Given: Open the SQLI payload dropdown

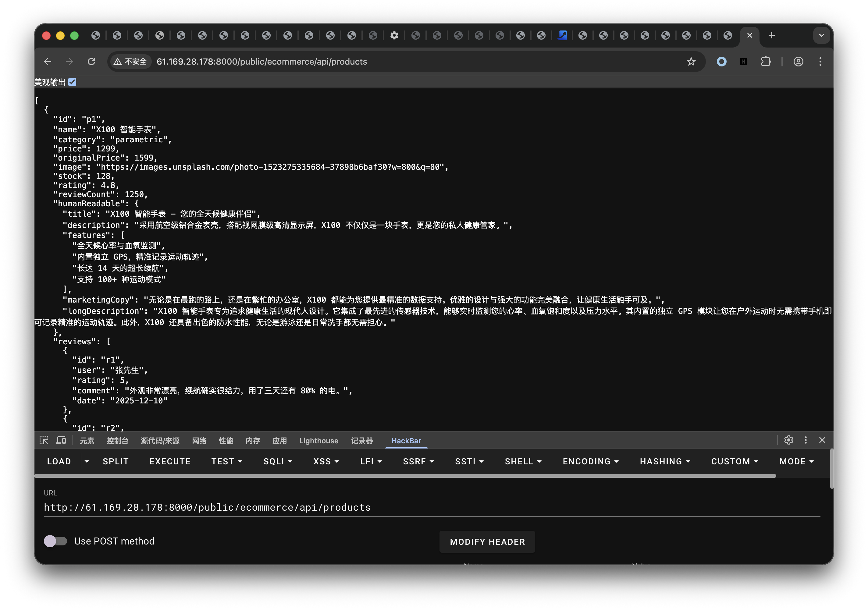Looking at the screenshot, I should (x=278, y=461).
